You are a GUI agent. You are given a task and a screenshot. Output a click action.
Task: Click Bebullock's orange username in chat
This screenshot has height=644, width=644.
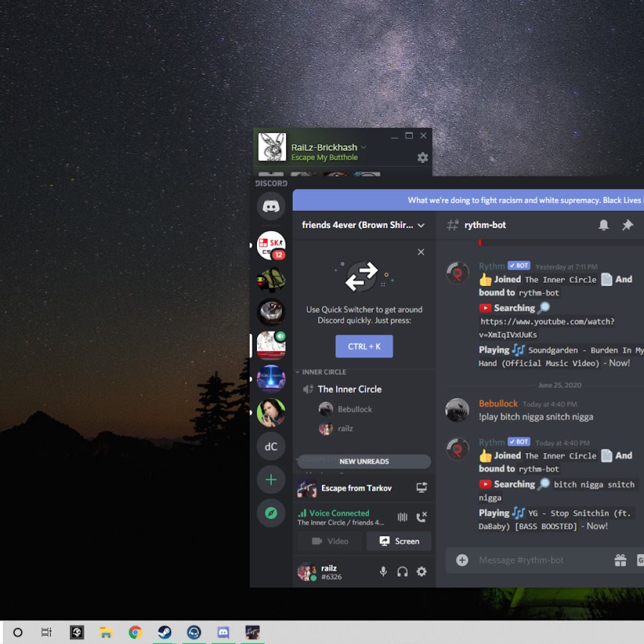point(498,404)
